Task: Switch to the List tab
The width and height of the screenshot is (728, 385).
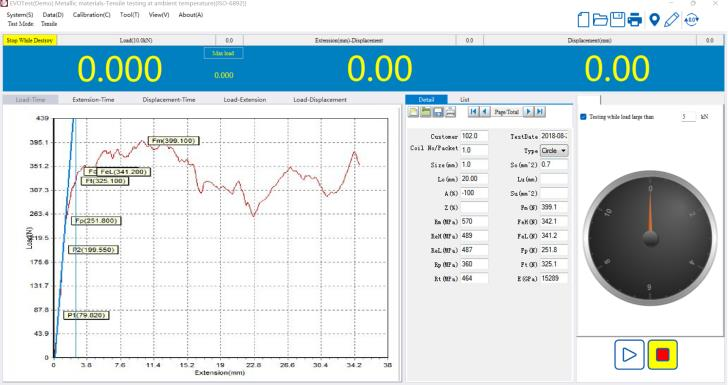Action: (465, 99)
